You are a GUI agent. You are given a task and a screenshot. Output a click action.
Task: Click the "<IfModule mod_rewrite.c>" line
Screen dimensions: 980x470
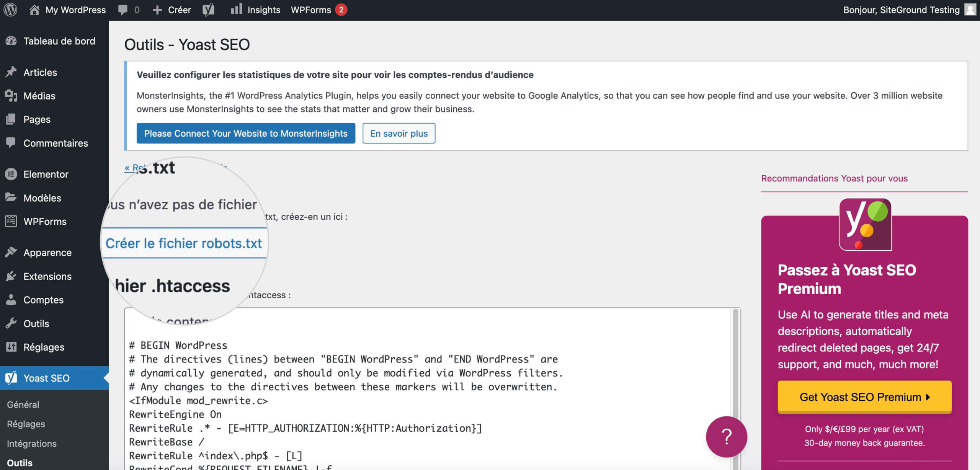[198, 400]
